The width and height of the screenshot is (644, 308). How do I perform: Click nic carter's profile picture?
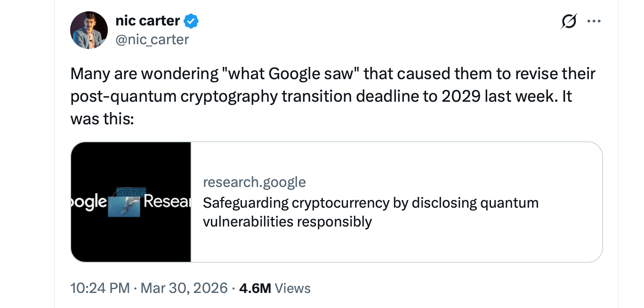click(89, 30)
